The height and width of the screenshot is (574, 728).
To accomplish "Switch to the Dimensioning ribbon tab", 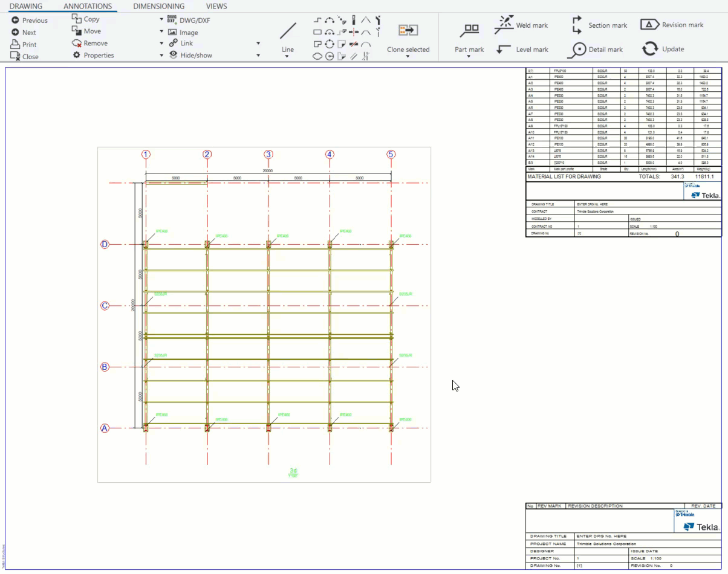I will (158, 6).
